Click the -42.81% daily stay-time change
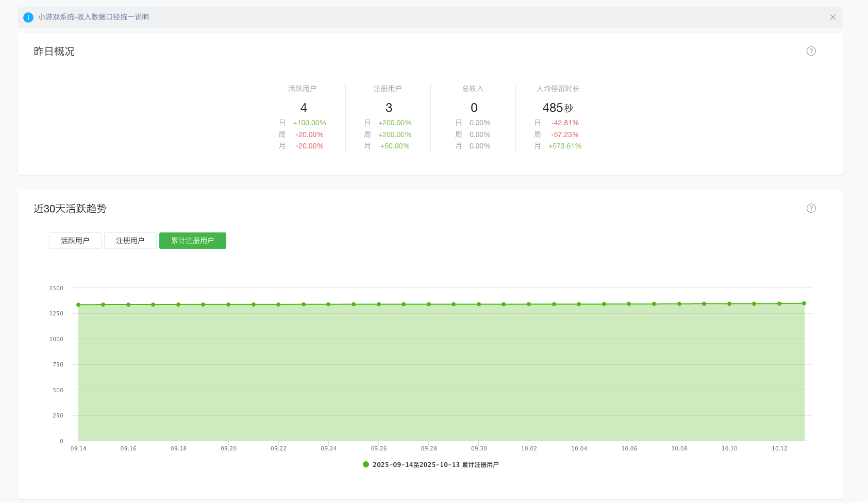This screenshot has height=503, width=868. coord(565,123)
